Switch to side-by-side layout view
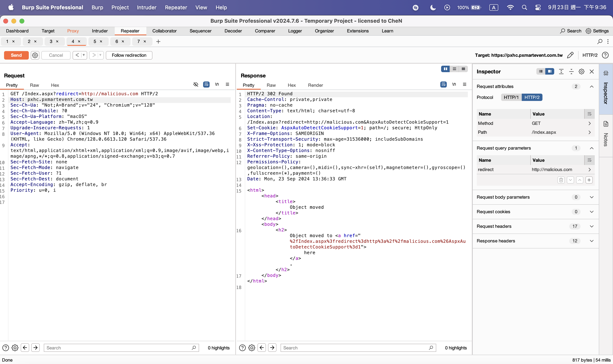Screen dimensions: 613x364 click(x=445, y=69)
